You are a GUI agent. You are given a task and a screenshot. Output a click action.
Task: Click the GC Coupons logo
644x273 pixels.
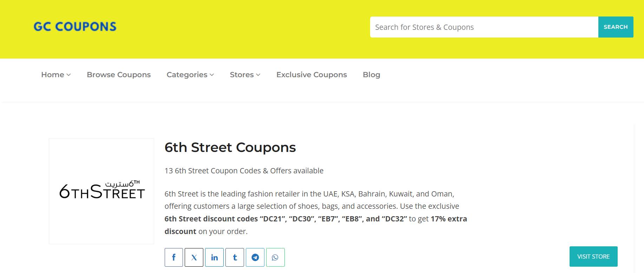(75, 27)
